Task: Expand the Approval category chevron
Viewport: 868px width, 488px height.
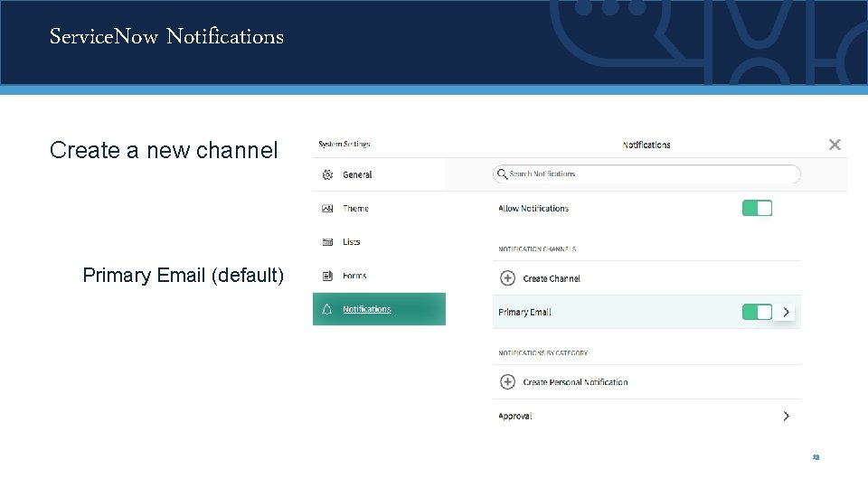Action: [786, 416]
